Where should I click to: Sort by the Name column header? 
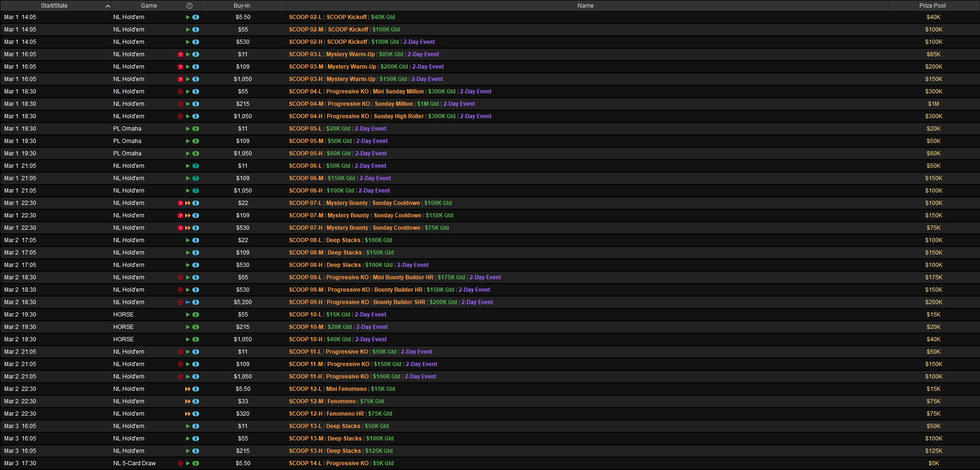click(585, 6)
